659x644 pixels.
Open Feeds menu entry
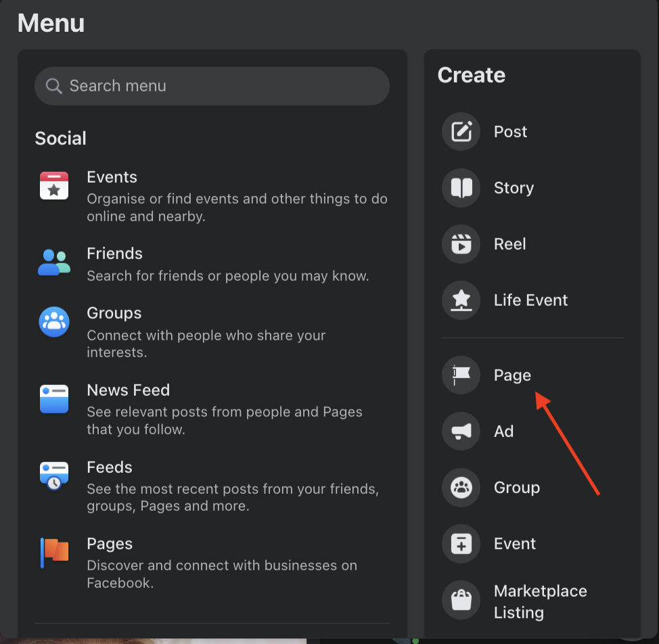[x=212, y=486]
